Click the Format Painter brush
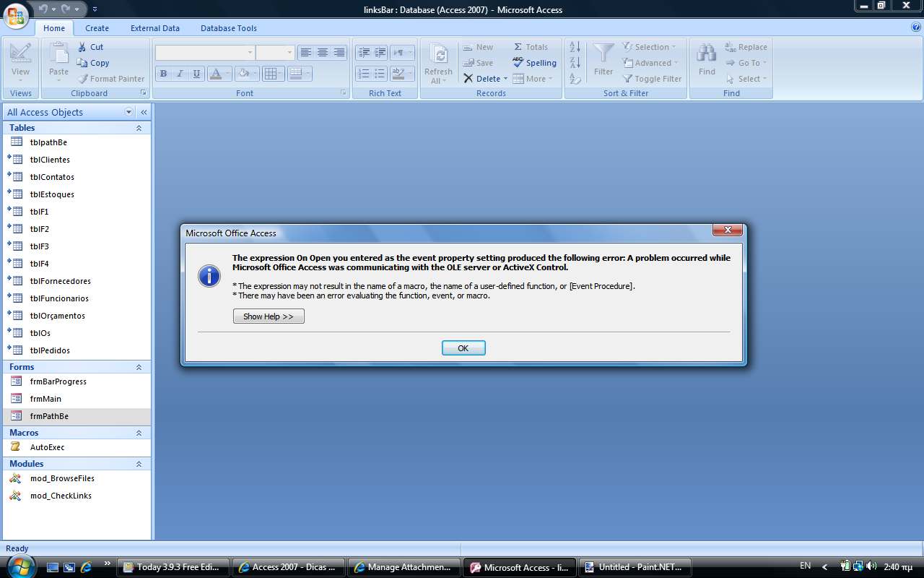 tap(82, 79)
